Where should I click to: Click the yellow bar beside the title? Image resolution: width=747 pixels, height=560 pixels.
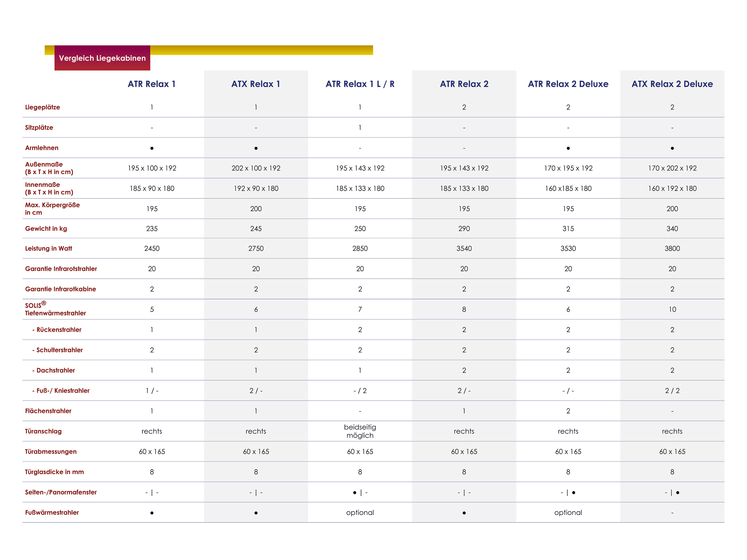pos(261,50)
